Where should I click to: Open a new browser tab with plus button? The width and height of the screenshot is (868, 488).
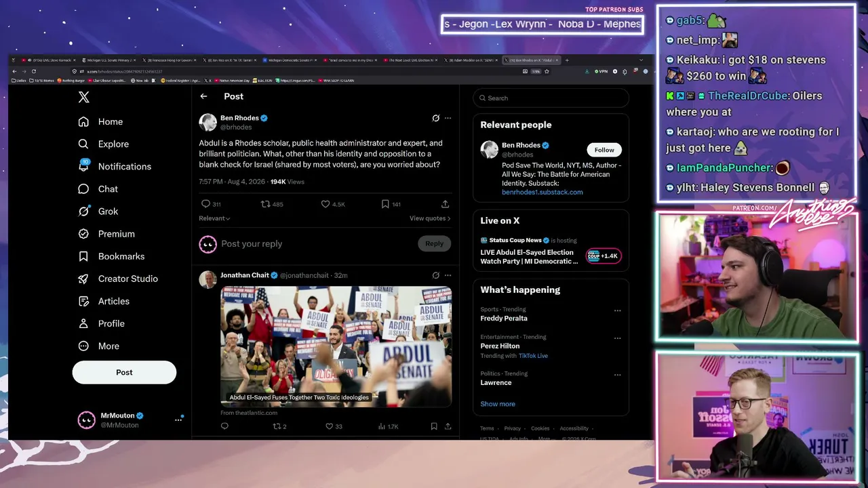[567, 60]
